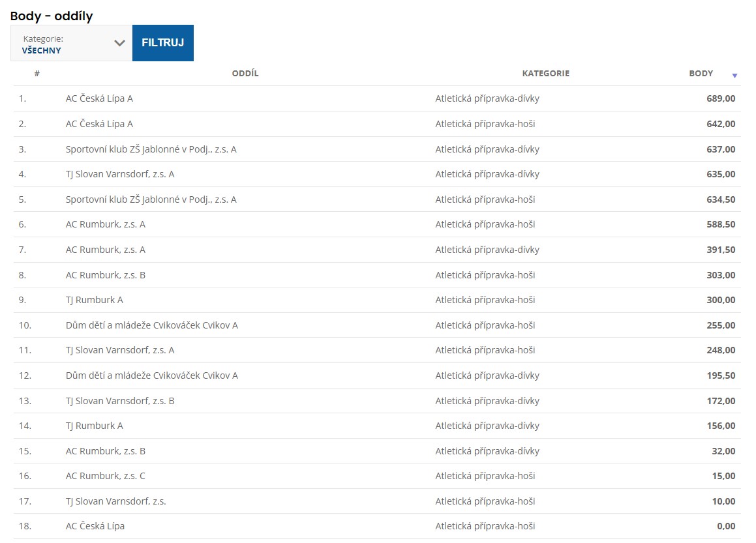Click the # column header
This screenshot has width=756, height=543.
tap(37, 73)
